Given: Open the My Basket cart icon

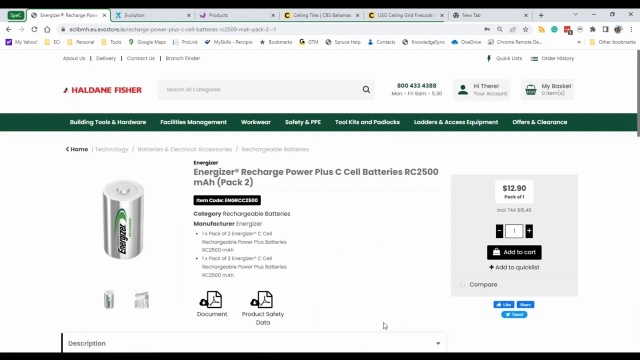Looking at the screenshot, I should point(531,89).
